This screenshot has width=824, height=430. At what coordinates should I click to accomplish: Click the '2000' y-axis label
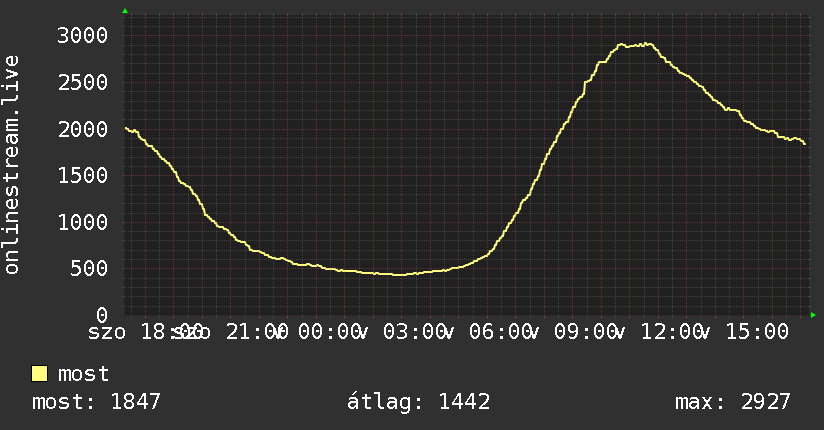click(83, 129)
